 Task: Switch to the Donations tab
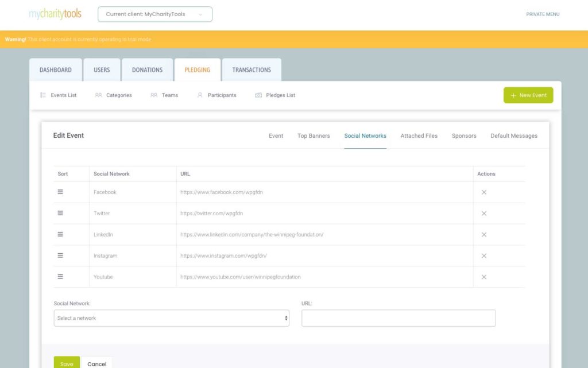pos(148,69)
